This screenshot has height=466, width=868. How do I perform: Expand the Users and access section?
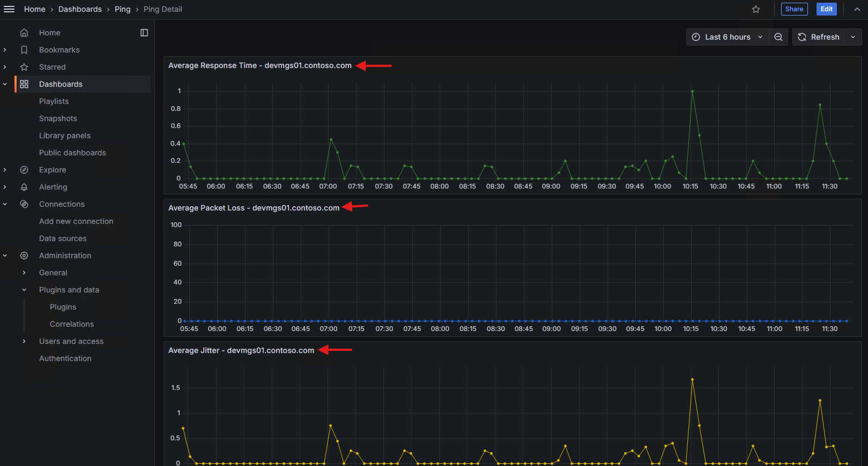click(24, 341)
